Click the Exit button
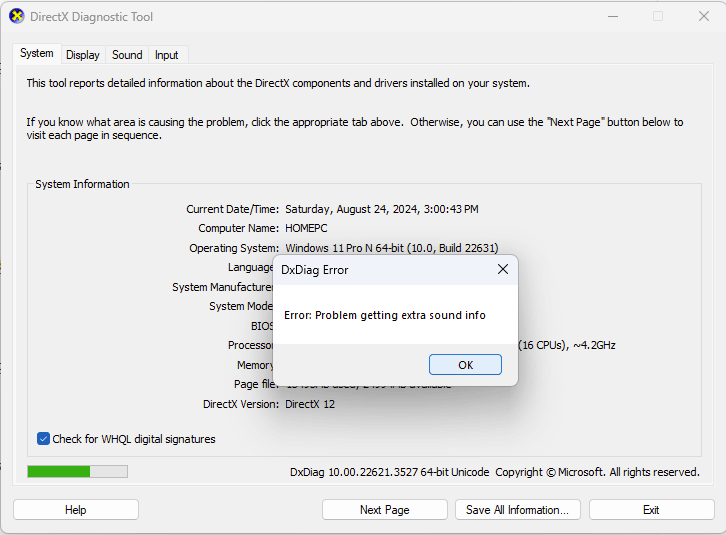 click(651, 510)
